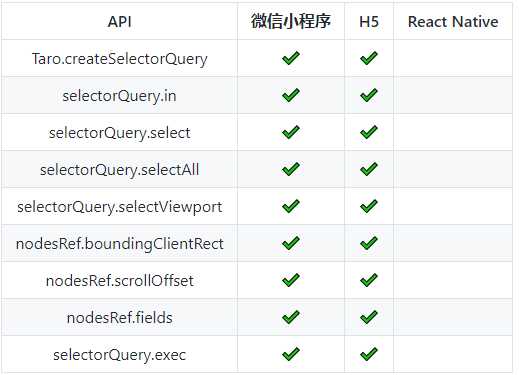Click the H5 checkmark for nodesRef.fields
Image resolution: width=519 pixels, height=375 pixels.
tap(369, 317)
